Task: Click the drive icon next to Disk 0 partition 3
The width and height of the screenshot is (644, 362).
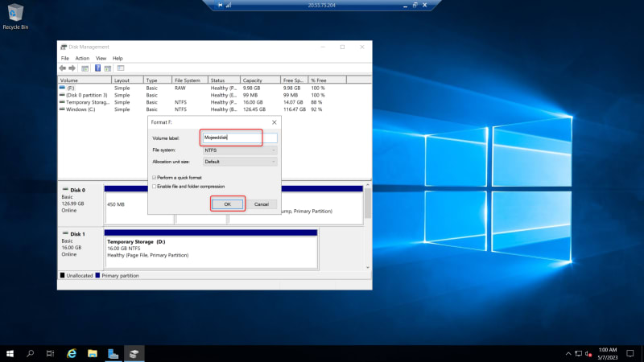Action: pyautogui.click(x=62, y=95)
